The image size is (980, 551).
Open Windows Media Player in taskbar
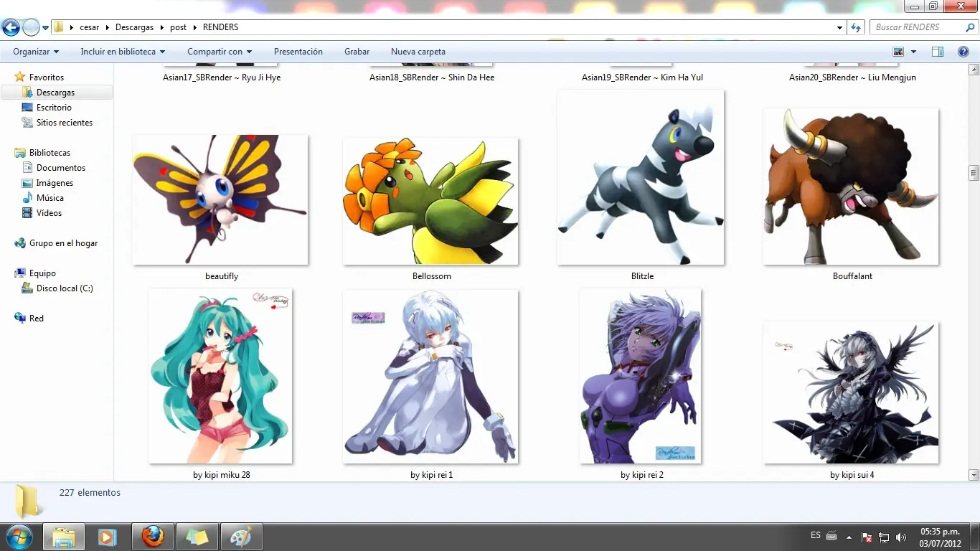[108, 537]
